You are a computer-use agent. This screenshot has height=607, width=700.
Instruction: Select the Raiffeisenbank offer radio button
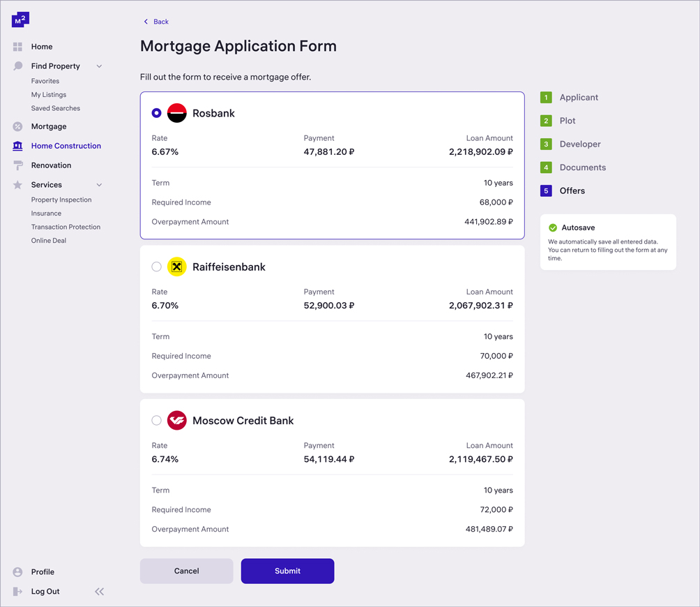click(x=156, y=267)
